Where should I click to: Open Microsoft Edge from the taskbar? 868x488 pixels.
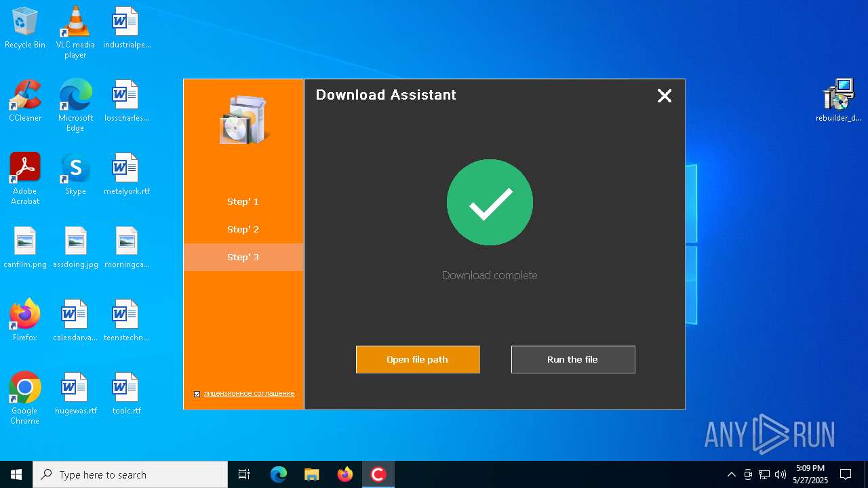point(279,474)
